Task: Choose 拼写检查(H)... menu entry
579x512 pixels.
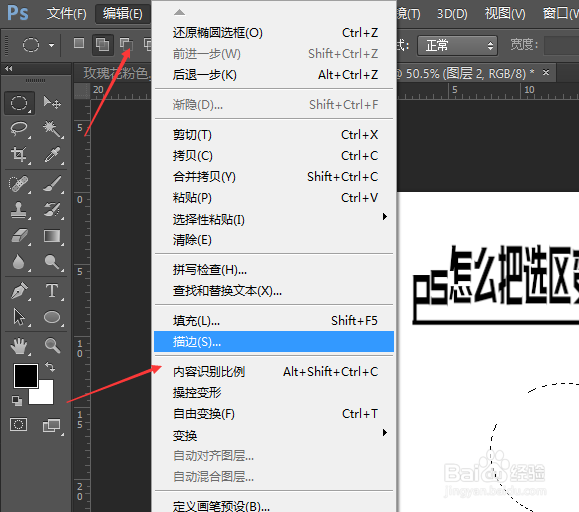Action: [274, 270]
